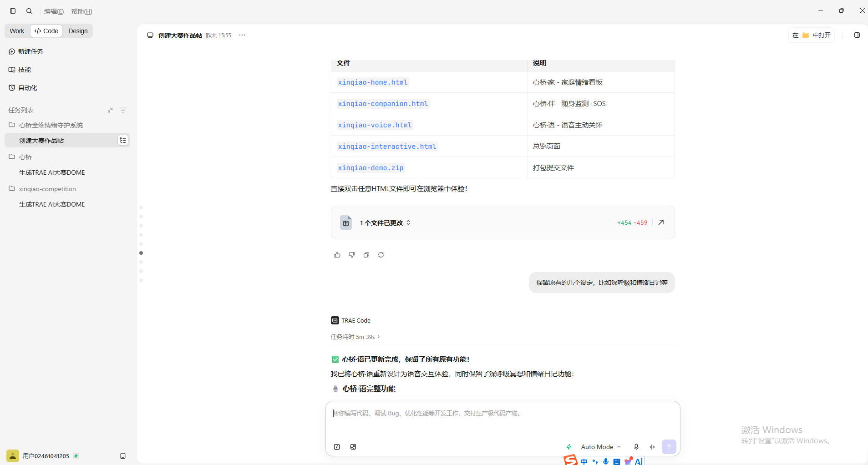Regenerate the response with the refresh icon

[x=381, y=255]
